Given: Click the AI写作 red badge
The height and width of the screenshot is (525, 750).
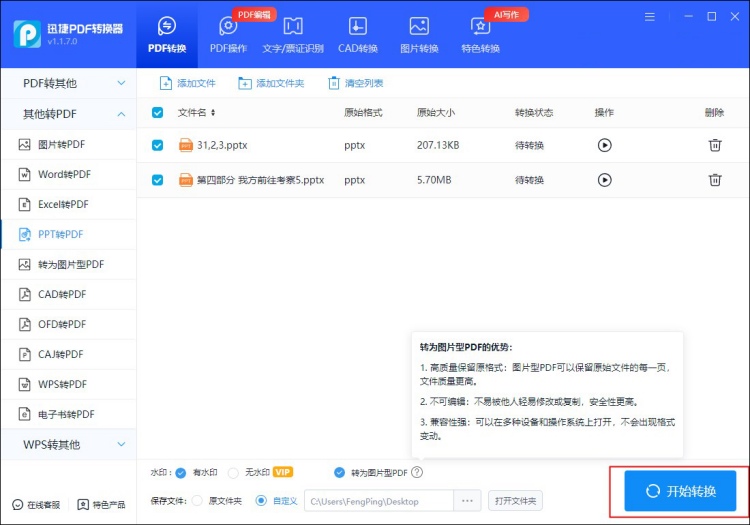Looking at the screenshot, I should tap(507, 15).
